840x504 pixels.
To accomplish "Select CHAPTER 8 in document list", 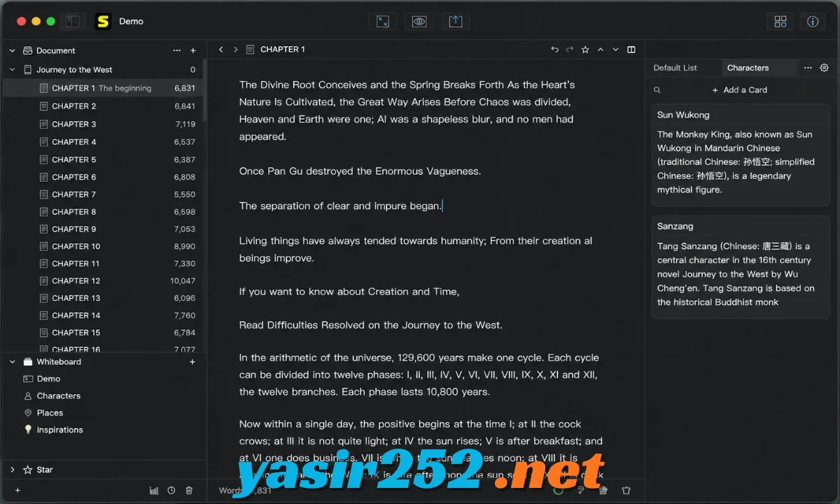I will click(103, 211).
